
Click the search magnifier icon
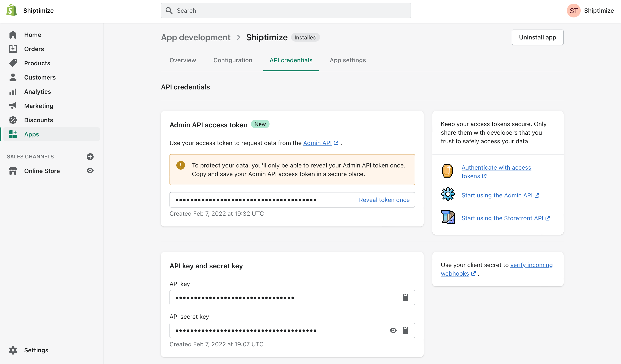(169, 11)
